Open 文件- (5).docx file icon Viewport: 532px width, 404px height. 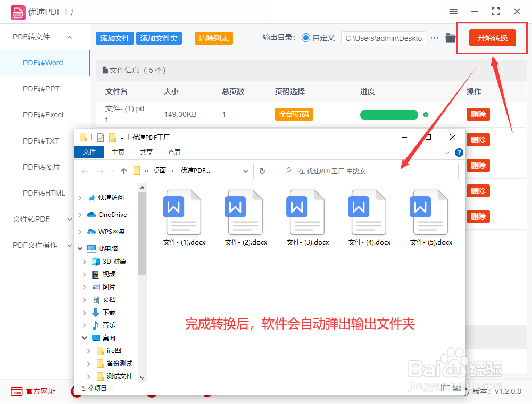pyautogui.click(x=431, y=213)
